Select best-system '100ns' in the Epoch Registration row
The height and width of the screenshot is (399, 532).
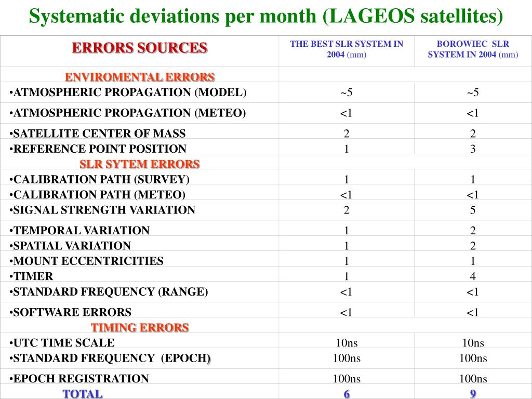click(x=347, y=379)
